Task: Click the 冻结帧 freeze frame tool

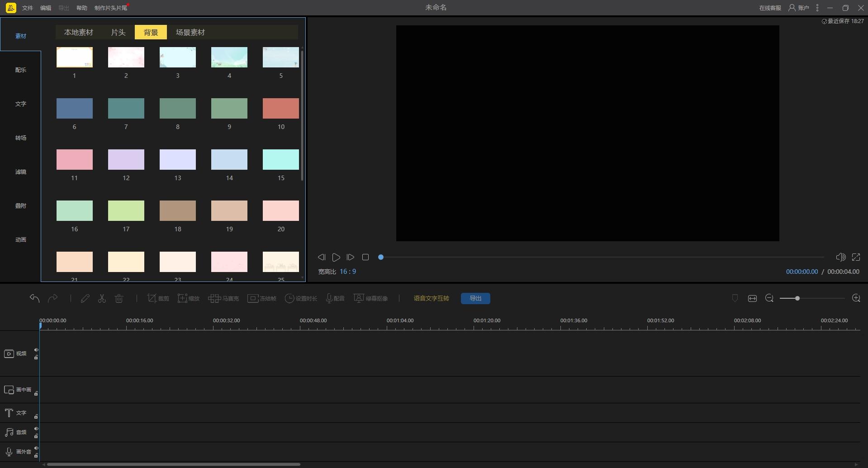Action: point(262,298)
